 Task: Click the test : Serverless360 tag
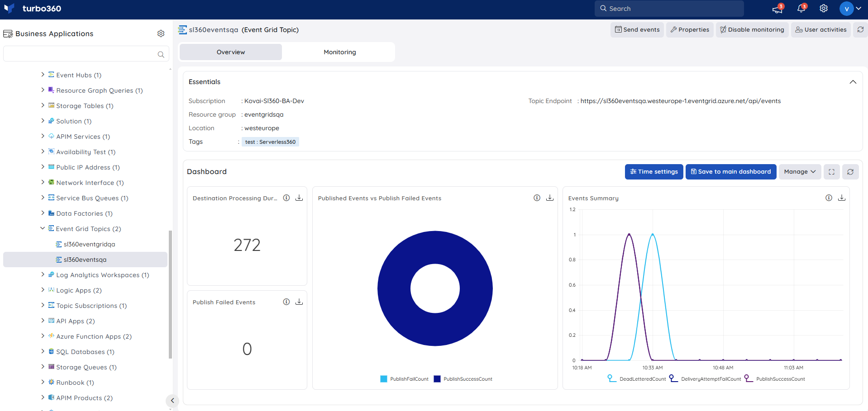(x=270, y=142)
